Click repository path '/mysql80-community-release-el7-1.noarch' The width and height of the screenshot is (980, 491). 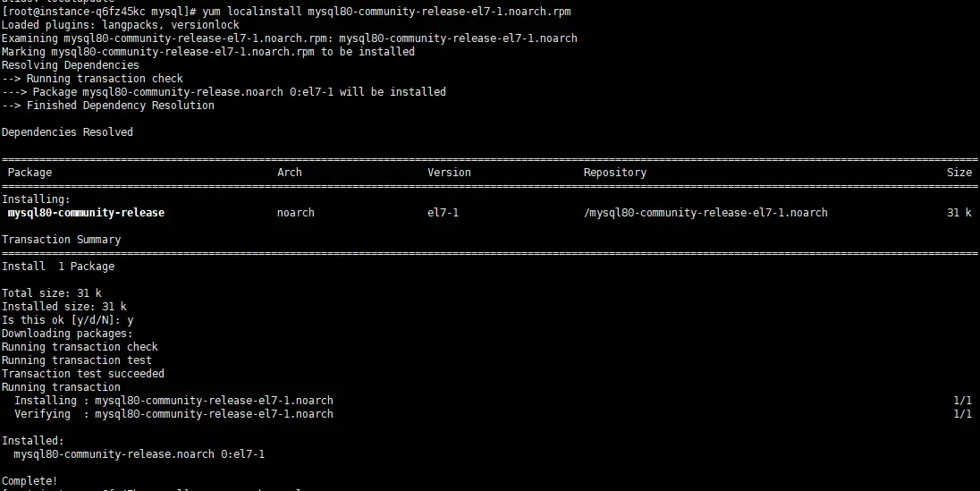pos(705,213)
